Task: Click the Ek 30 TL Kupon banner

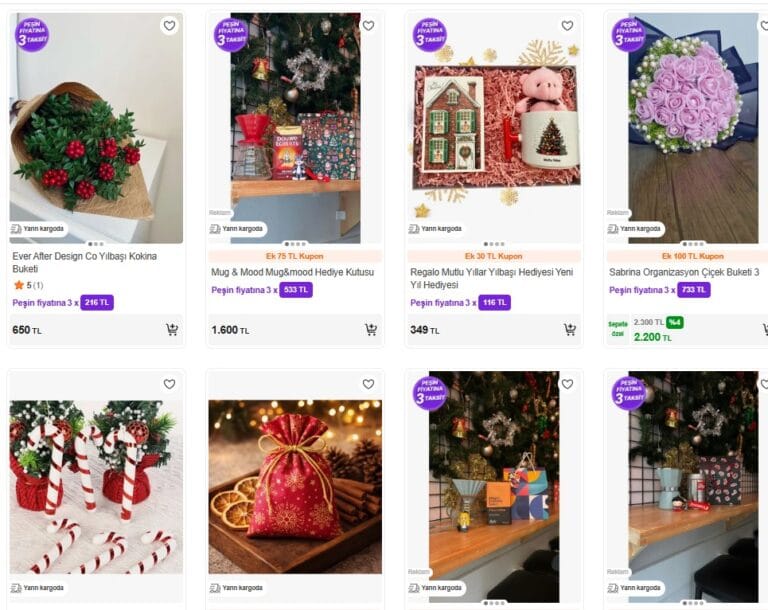Action: (x=493, y=256)
